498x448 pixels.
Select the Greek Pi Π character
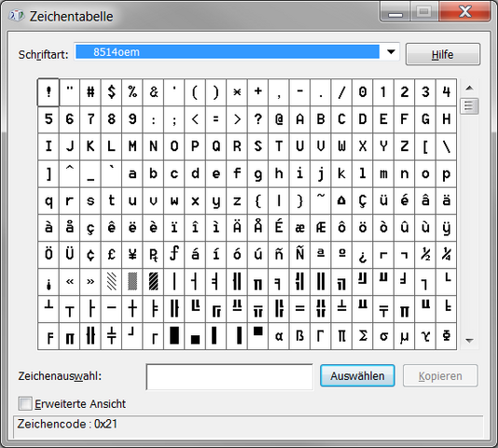(341, 336)
